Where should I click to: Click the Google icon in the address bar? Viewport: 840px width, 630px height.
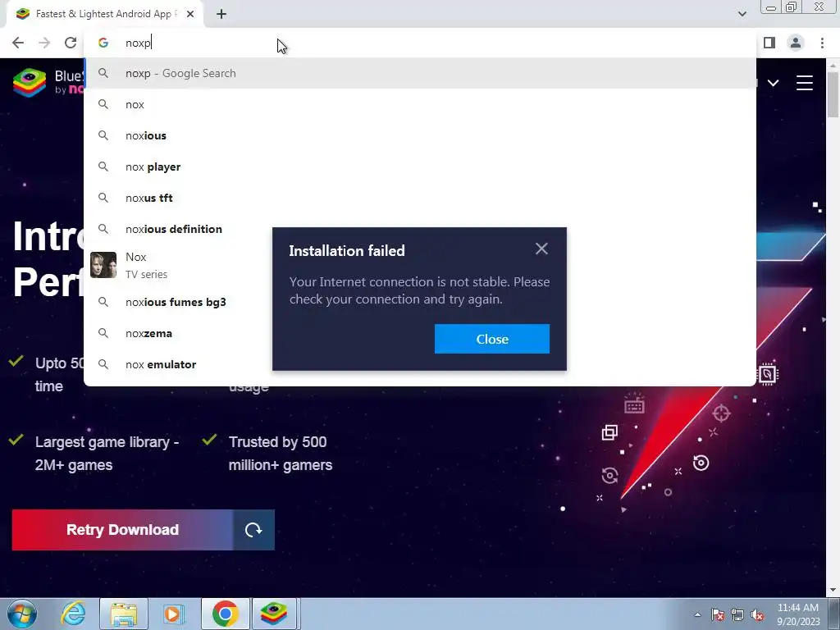(x=103, y=43)
